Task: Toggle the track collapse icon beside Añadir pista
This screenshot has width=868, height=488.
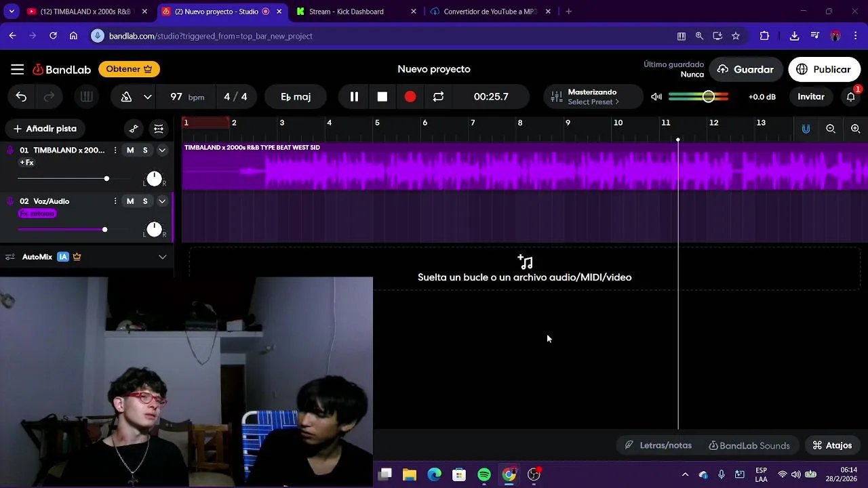Action: click(159, 129)
